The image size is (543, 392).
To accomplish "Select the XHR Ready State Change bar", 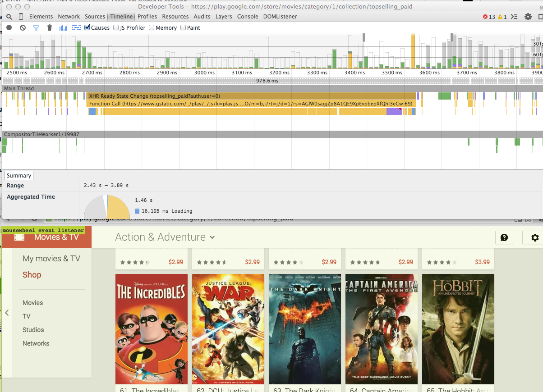I will tap(252, 96).
